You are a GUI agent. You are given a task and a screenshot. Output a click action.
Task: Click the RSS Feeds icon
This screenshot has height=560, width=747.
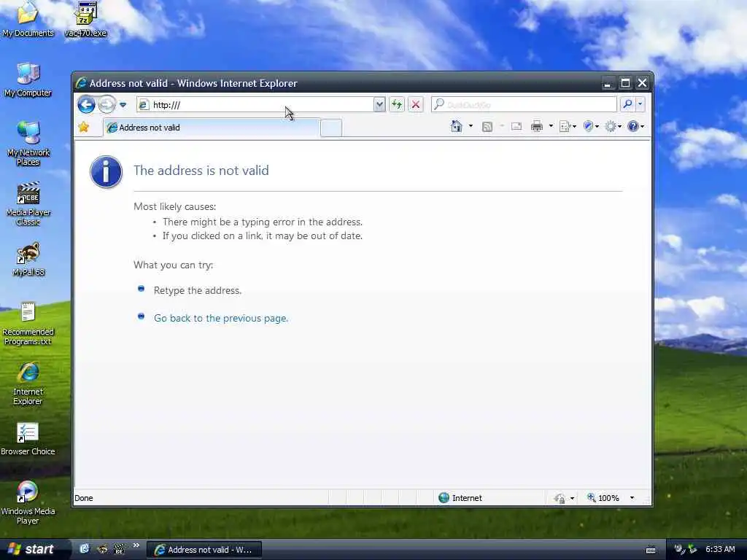[487, 127]
